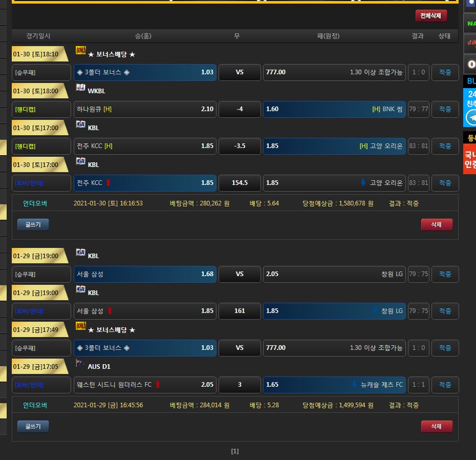Select 하나원큐 home odds 2.10 cell
The image size is (476, 460).
[x=145, y=109]
